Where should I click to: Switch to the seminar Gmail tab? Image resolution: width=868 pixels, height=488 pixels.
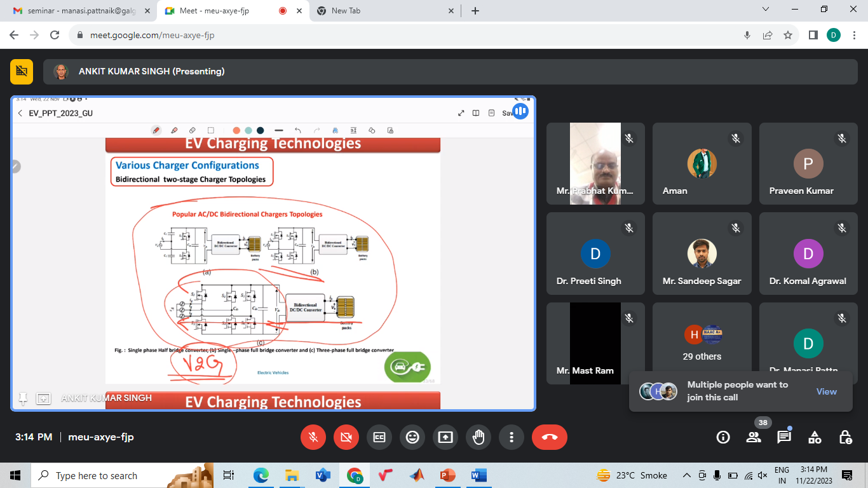[79, 11]
